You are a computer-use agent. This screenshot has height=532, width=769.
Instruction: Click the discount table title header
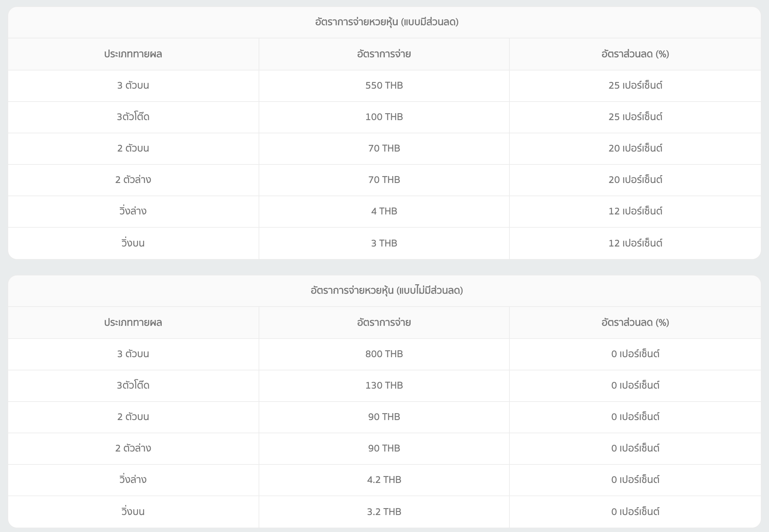coord(386,22)
